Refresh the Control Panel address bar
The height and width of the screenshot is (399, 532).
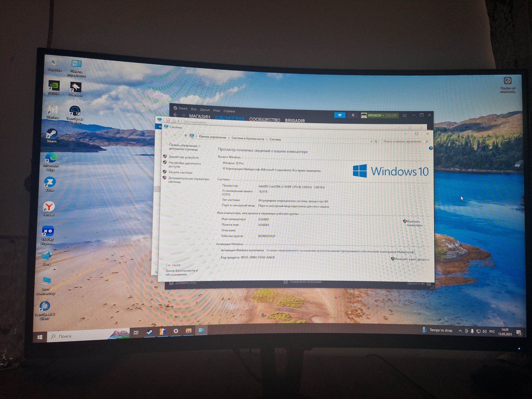[x=376, y=142]
